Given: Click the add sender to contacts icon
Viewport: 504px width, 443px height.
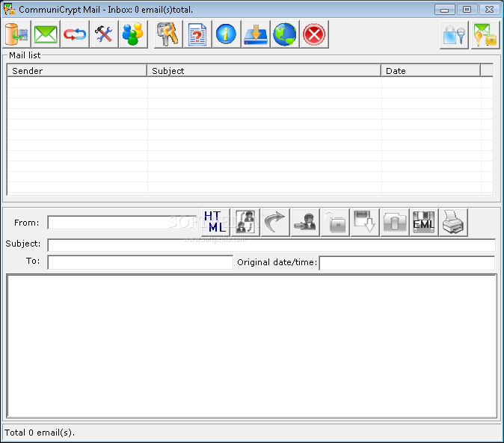Looking at the screenshot, I should point(245,222).
